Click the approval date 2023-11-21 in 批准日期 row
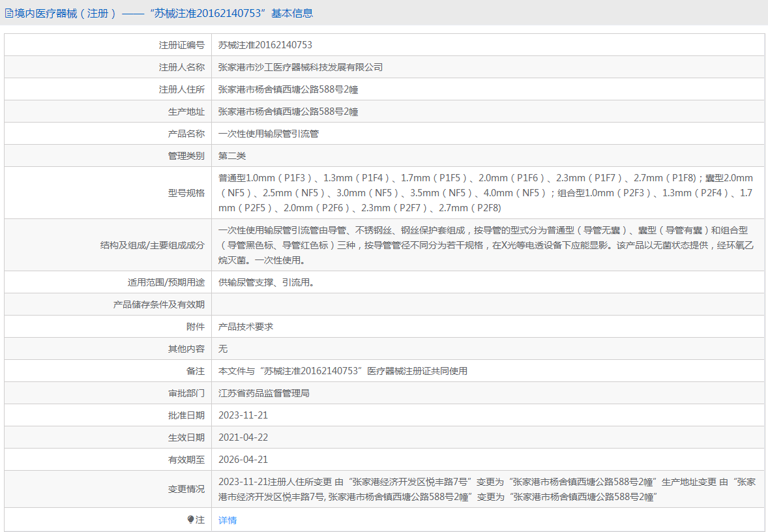The width and height of the screenshot is (768, 532). [243, 415]
